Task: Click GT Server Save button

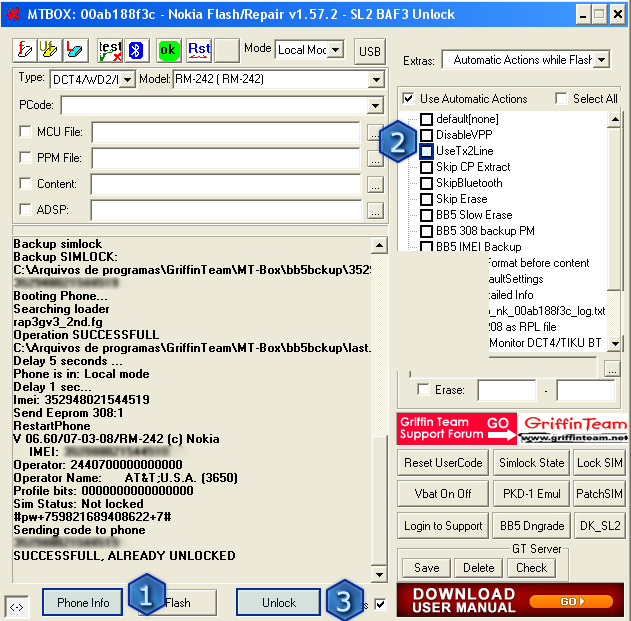Action: tap(427, 568)
